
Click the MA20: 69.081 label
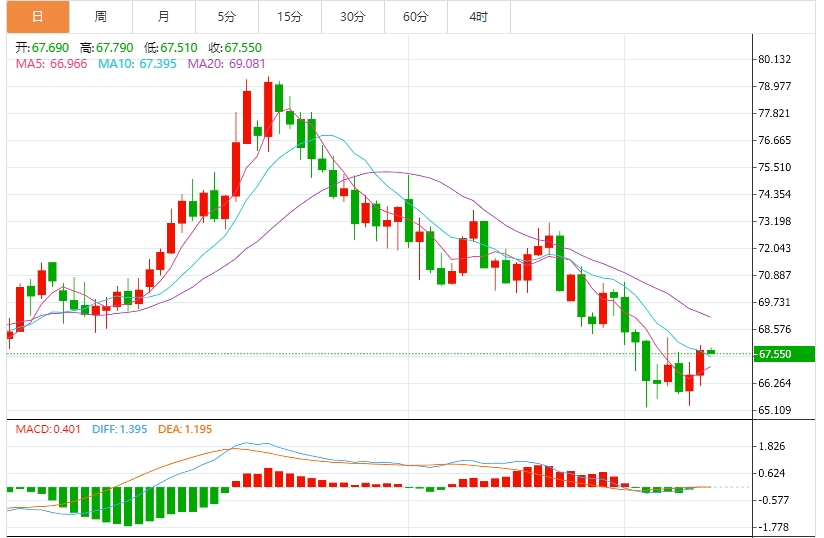pos(226,64)
